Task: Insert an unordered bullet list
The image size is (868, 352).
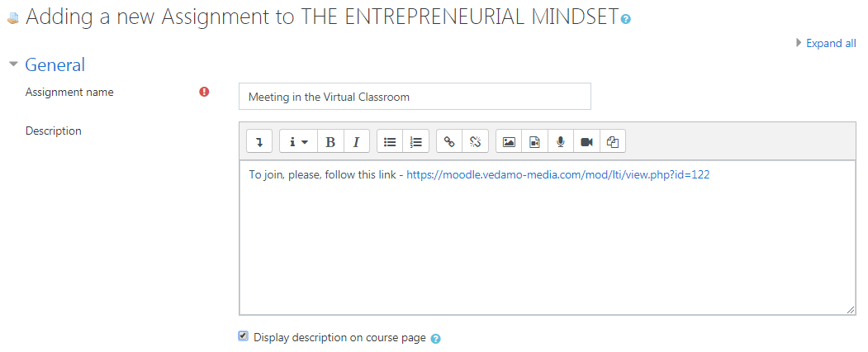Action: click(390, 141)
